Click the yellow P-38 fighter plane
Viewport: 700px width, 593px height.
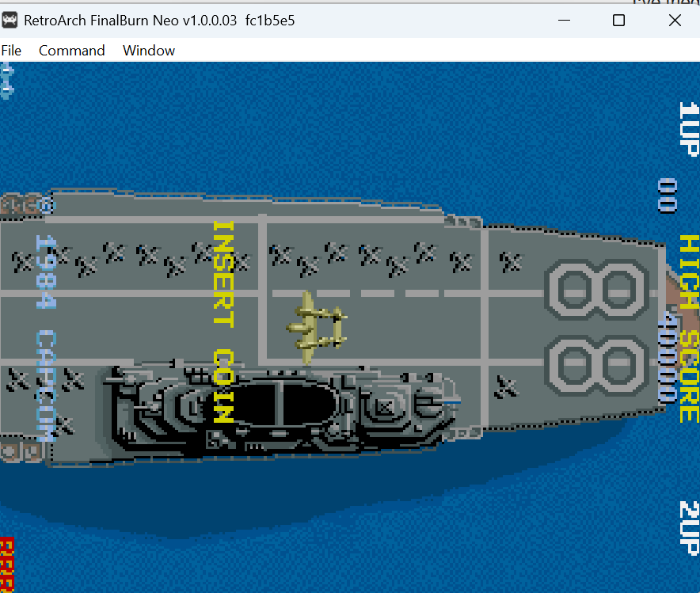[317, 327]
